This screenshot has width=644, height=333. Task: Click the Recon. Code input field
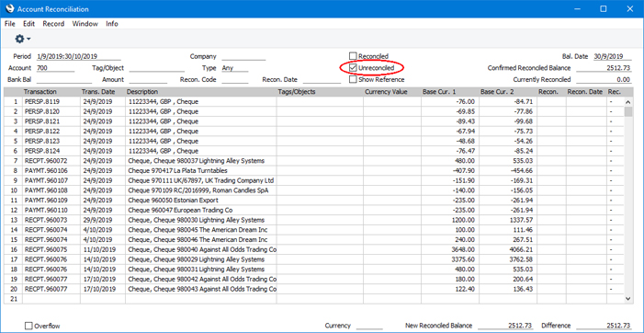tap(234, 80)
